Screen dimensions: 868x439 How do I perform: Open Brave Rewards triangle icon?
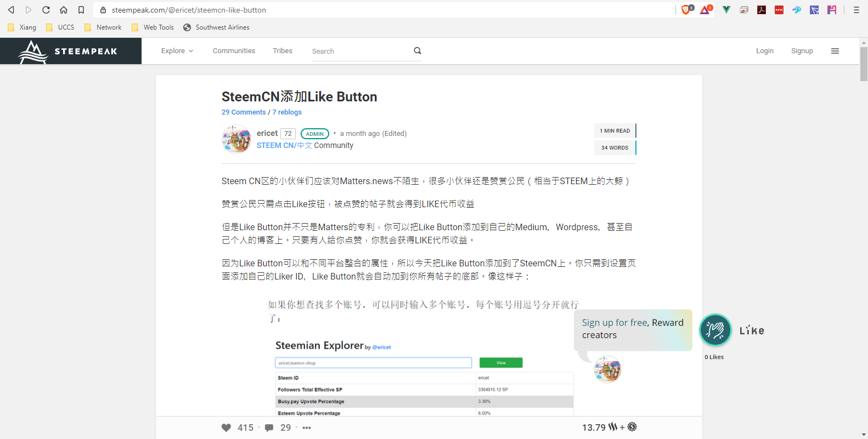(x=706, y=9)
